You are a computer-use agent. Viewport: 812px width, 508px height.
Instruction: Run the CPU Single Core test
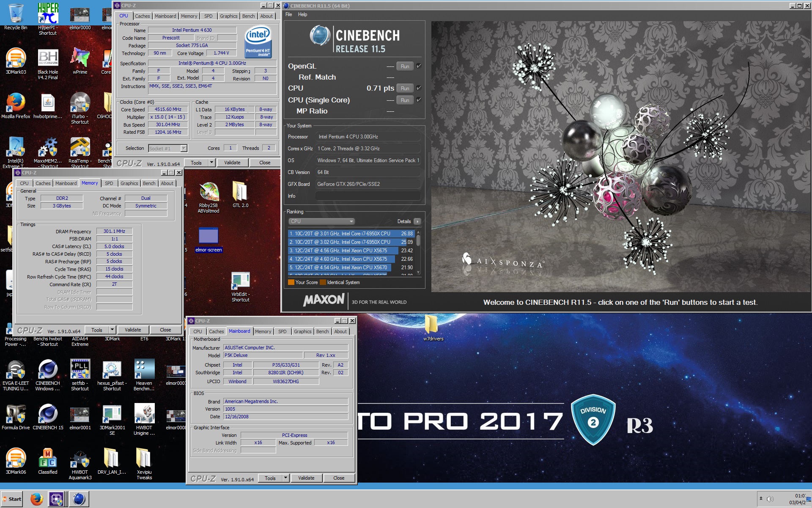[x=405, y=100]
